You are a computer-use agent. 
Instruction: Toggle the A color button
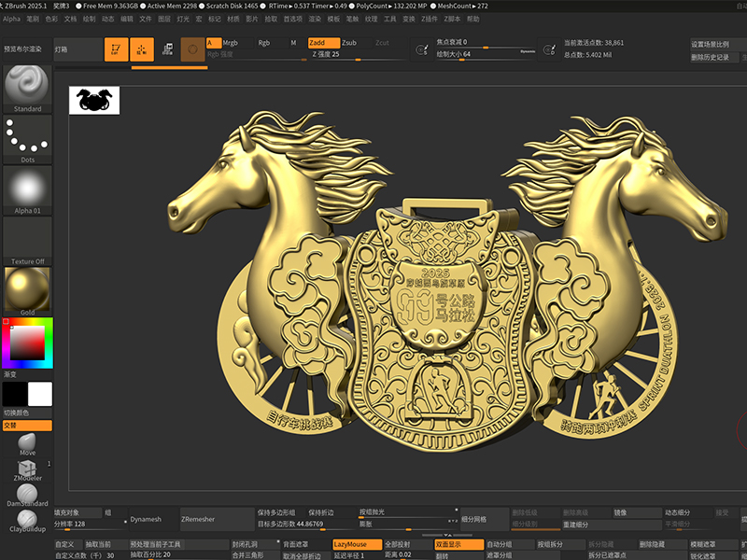(214, 43)
